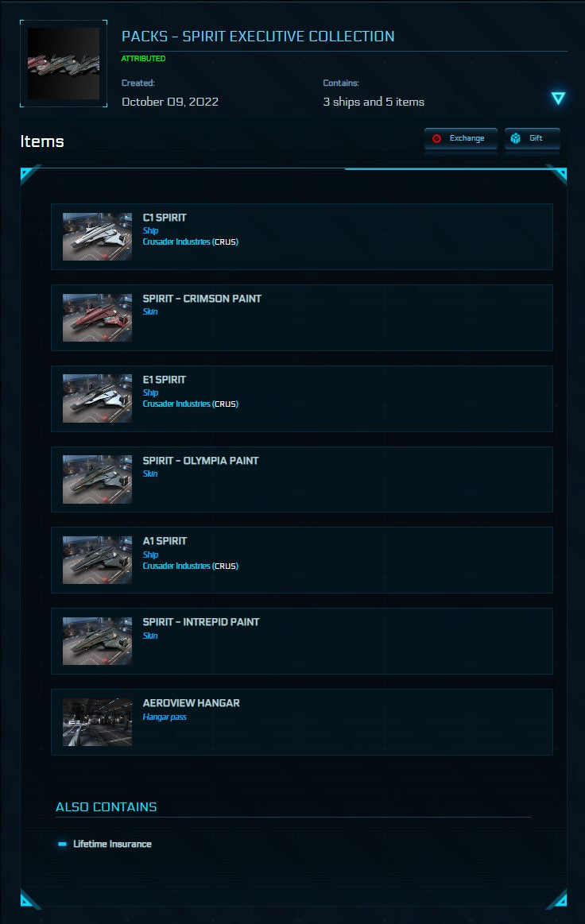The image size is (585, 924).
Task: Click the Lifetime Insurance entry
Action: (x=112, y=844)
